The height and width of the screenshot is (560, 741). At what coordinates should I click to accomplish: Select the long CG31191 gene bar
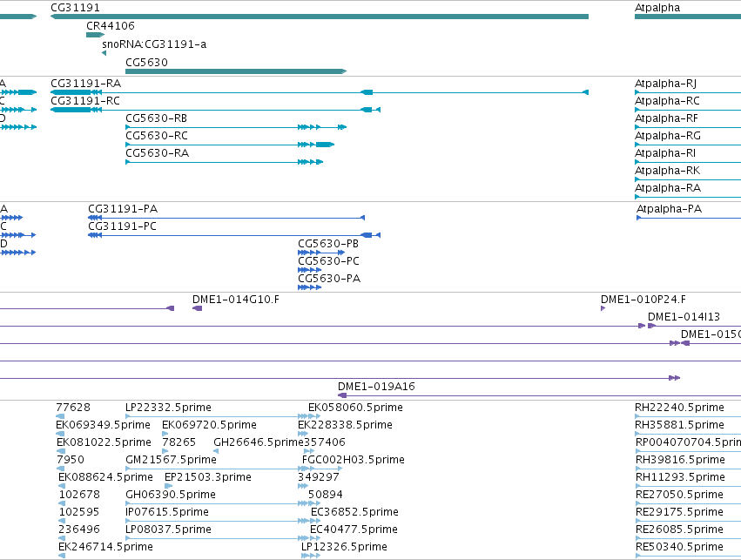coord(320,17)
